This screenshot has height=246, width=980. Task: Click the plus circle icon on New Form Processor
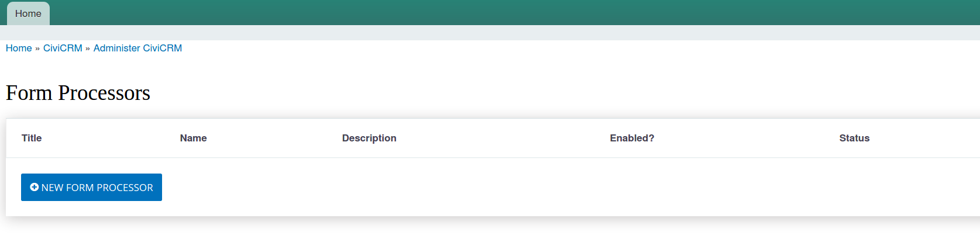point(34,187)
